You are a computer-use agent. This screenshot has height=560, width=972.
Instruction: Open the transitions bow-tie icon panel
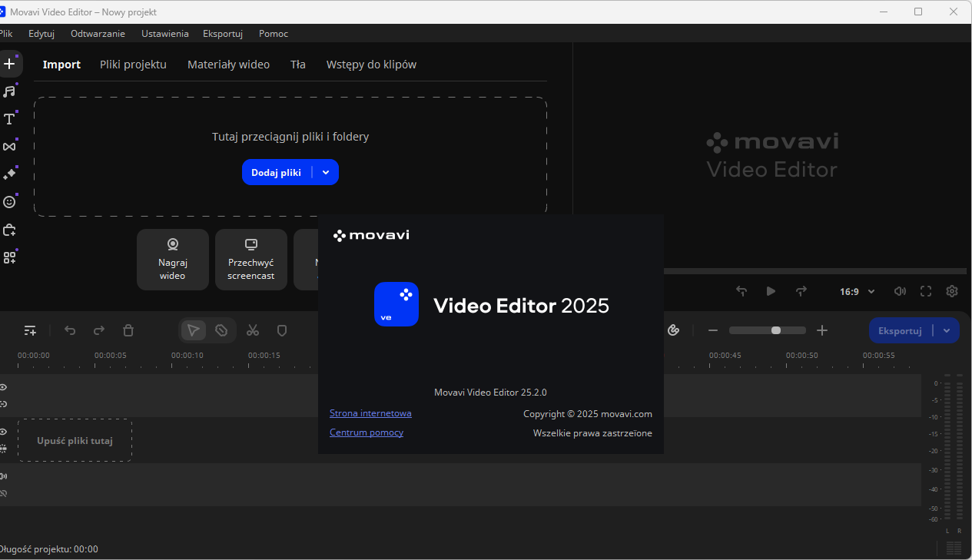click(x=9, y=147)
